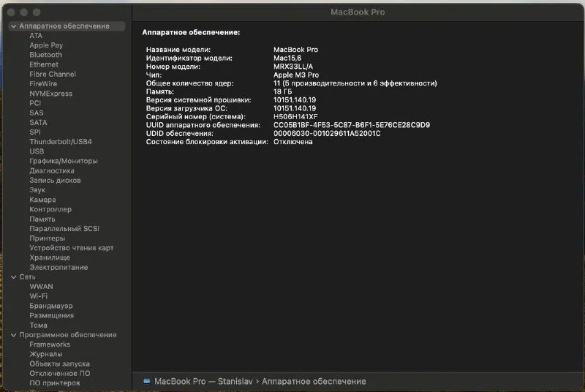Click the gray close window button
The width and height of the screenshot is (585, 392).
tap(11, 12)
